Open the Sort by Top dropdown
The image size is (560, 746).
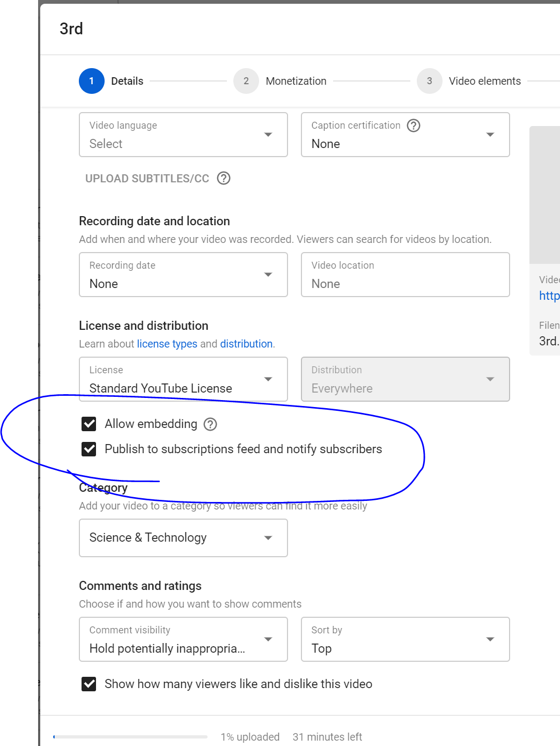(406, 639)
